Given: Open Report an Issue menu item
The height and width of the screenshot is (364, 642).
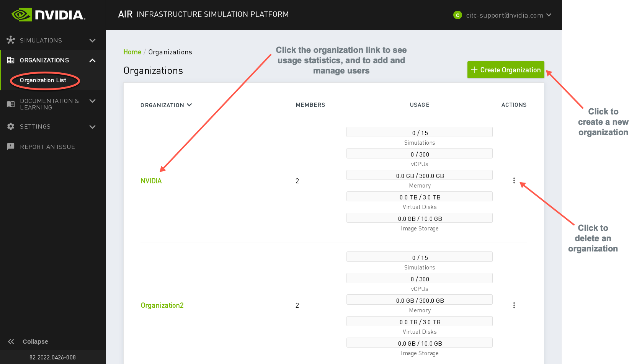Looking at the screenshot, I should click(x=47, y=147).
